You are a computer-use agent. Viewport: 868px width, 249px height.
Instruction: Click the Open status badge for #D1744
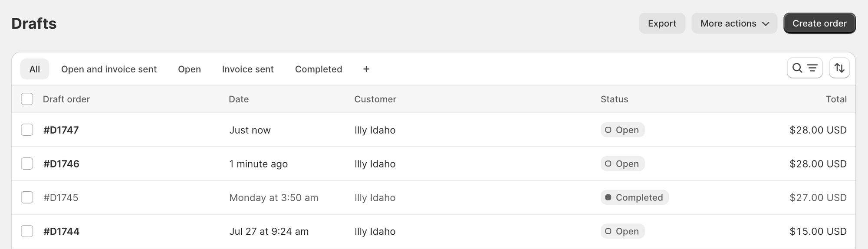[622, 232]
